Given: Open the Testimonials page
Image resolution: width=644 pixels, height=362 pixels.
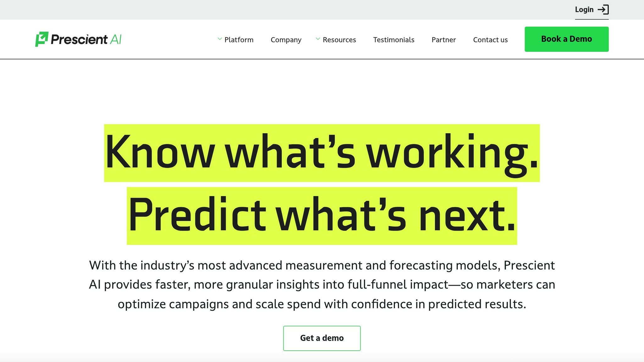Looking at the screenshot, I should [x=393, y=40].
